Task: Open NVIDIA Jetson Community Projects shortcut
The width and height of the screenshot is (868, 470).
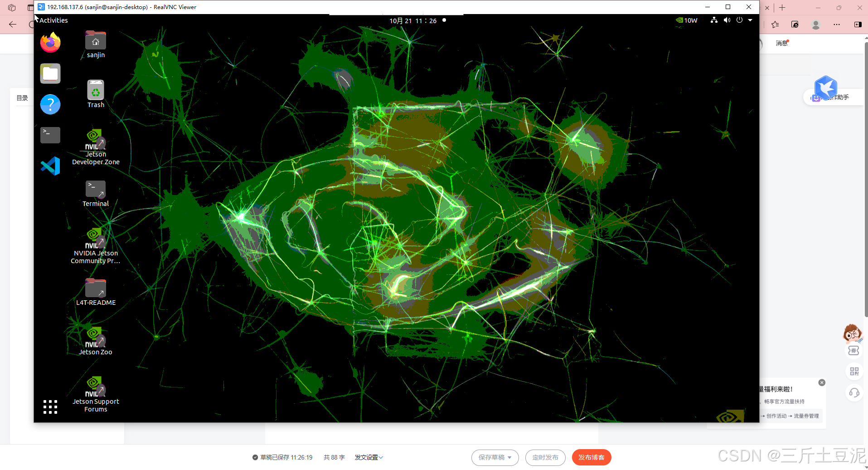Action: pyautogui.click(x=96, y=246)
